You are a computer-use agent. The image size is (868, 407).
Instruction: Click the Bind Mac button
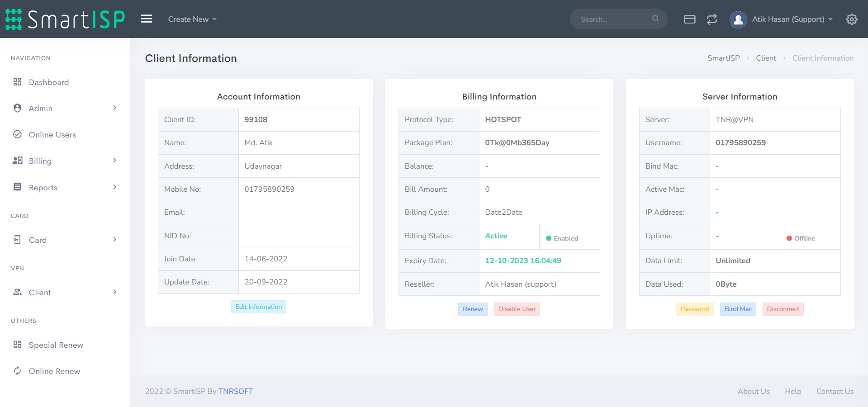tap(738, 309)
